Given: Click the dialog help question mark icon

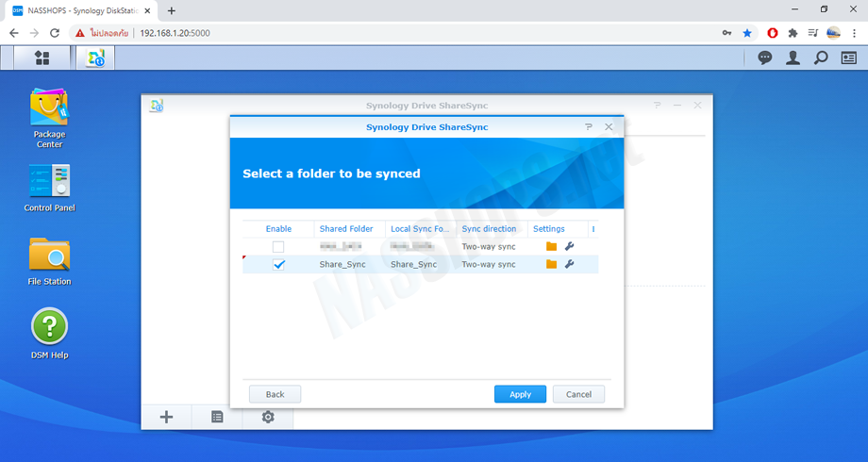Looking at the screenshot, I should tap(589, 127).
